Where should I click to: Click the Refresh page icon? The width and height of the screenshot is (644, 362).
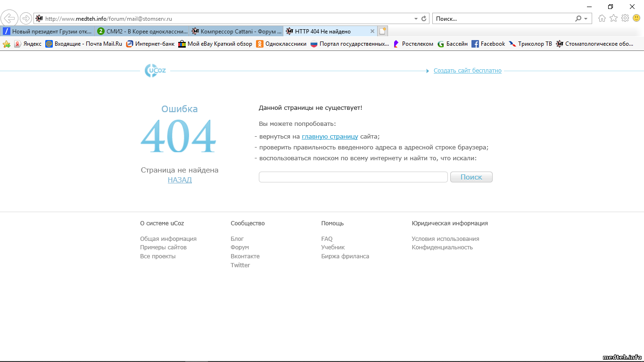[x=424, y=19]
